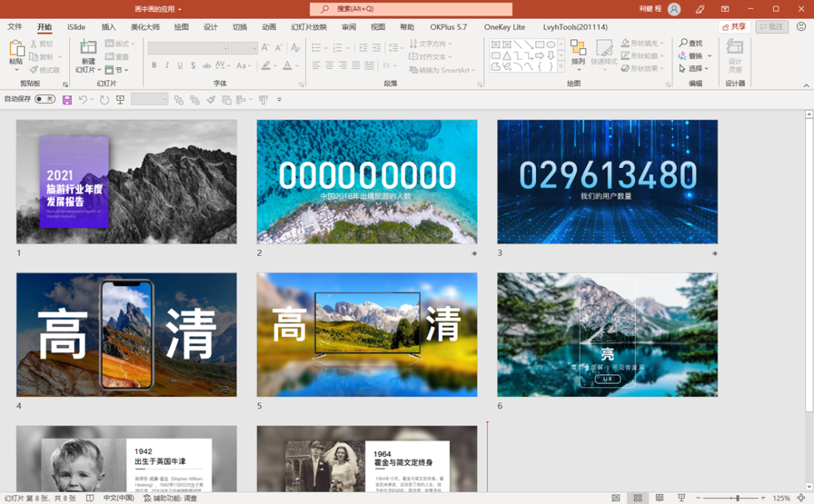
Task: Click the font color A swatch button
Action: click(x=287, y=66)
